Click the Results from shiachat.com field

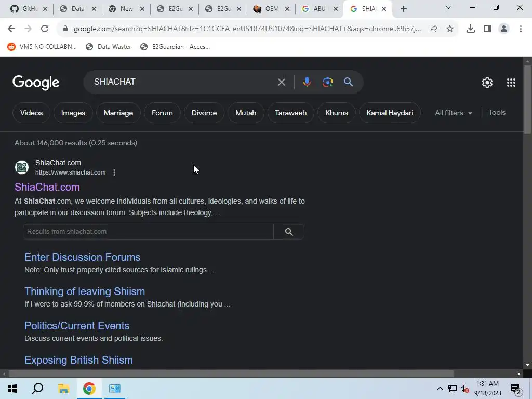tap(148, 232)
